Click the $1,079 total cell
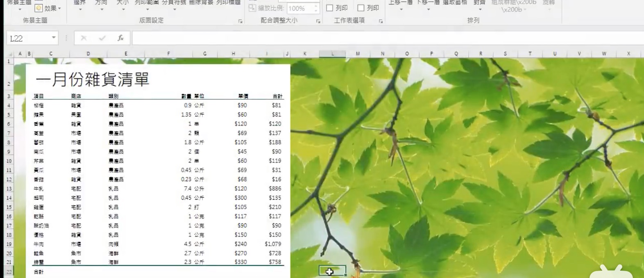Image resolution: width=644 pixels, height=278 pixels. [273, 244]
